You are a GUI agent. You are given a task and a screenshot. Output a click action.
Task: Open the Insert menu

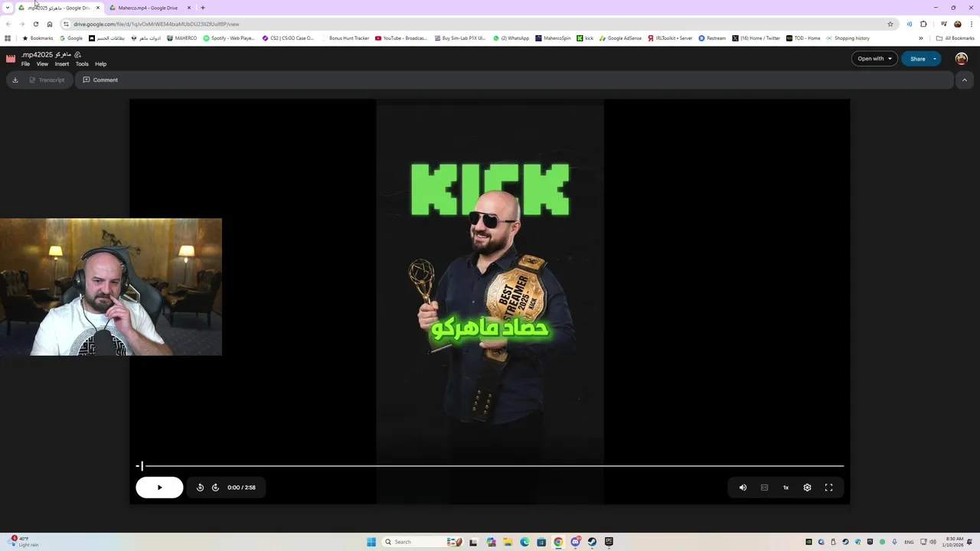click(x=62, y=64)
